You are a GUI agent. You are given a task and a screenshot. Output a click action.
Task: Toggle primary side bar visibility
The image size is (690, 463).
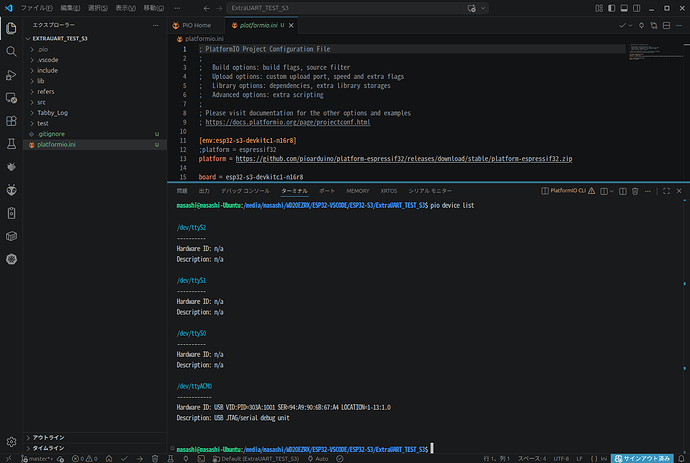click(x=612, y=8)
